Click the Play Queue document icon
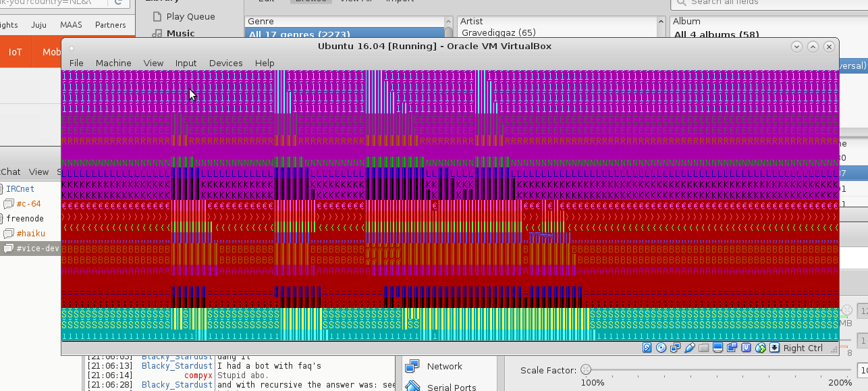Screen dimensions: 868x391 click(x=157, y=16)
